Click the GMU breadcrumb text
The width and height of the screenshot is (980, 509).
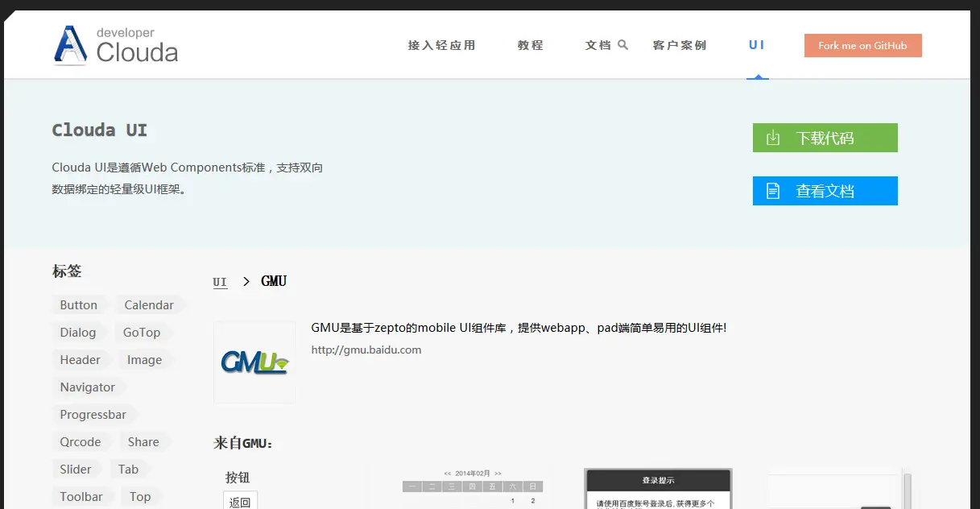point(274,282)
